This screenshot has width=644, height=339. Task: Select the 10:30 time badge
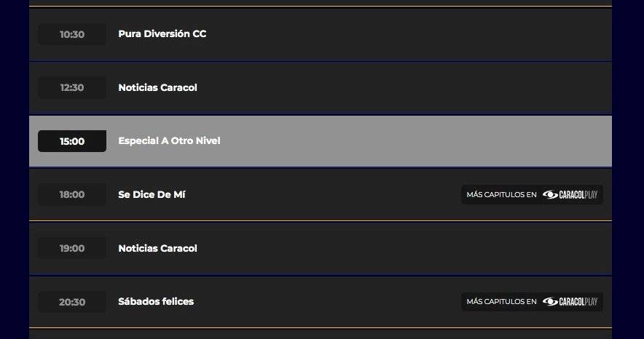(x=72, y=34)
